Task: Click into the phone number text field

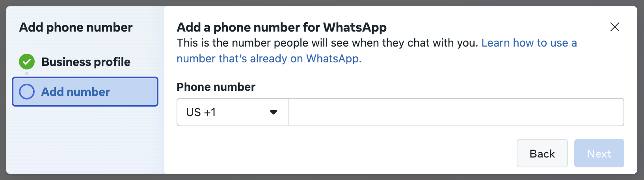Action: coord(456,112)
